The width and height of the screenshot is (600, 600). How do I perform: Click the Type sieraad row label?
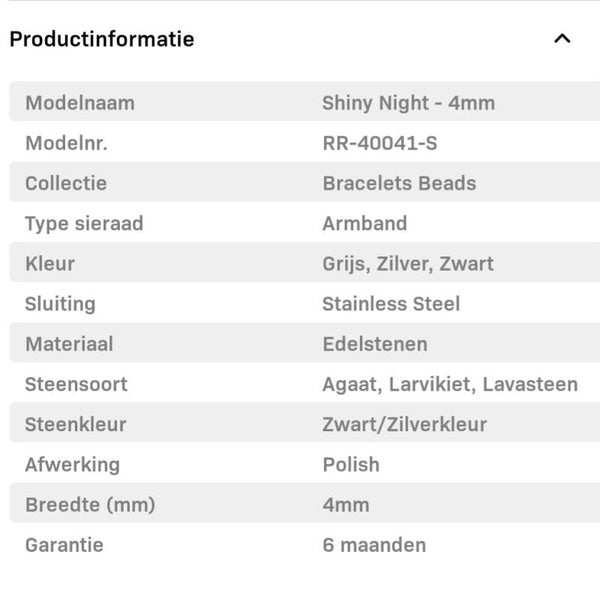(84, 223)
